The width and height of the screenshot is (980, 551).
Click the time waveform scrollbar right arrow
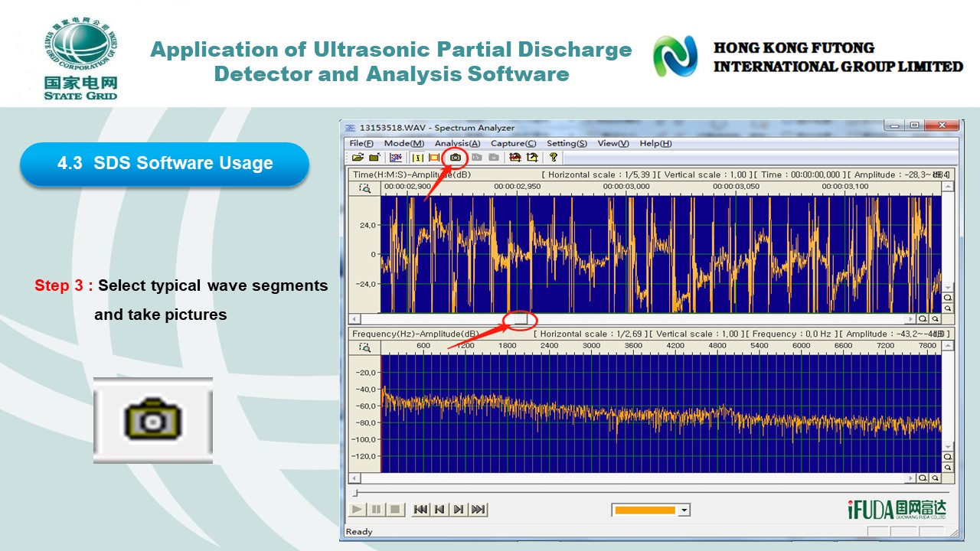[910, 318]
